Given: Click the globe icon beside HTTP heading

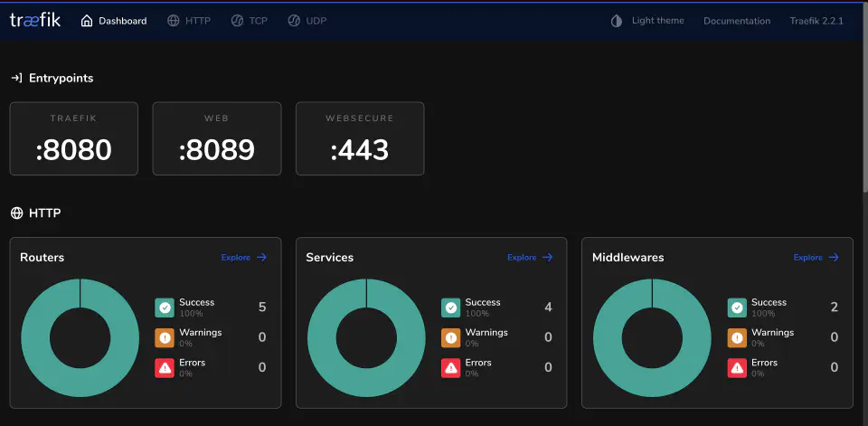Looking at the screenshot, I should click(16, 213).
